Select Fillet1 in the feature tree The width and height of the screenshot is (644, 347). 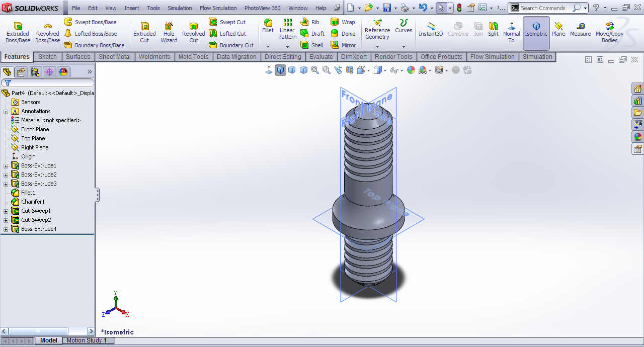tap(28, 193)
